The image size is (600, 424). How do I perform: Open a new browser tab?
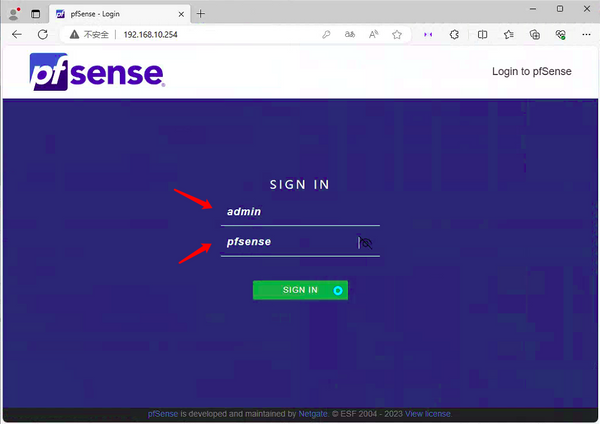pyautogui.click(x=200, y=13)
